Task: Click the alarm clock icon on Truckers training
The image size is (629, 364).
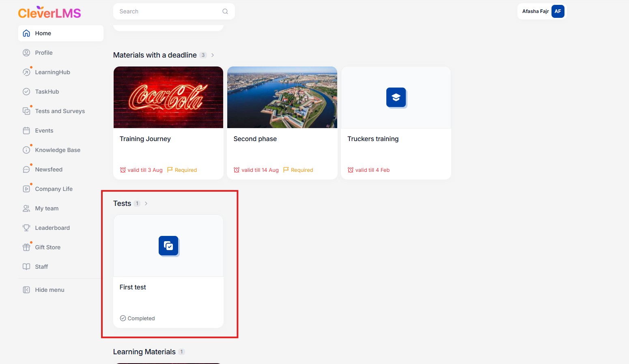Action: pyautogui.click(x=351, y=170)
